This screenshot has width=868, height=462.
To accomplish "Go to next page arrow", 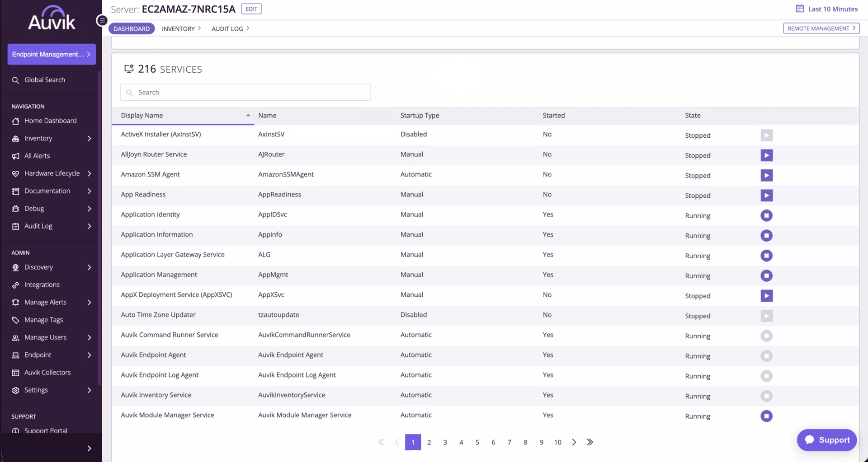I will coord(574,442).
